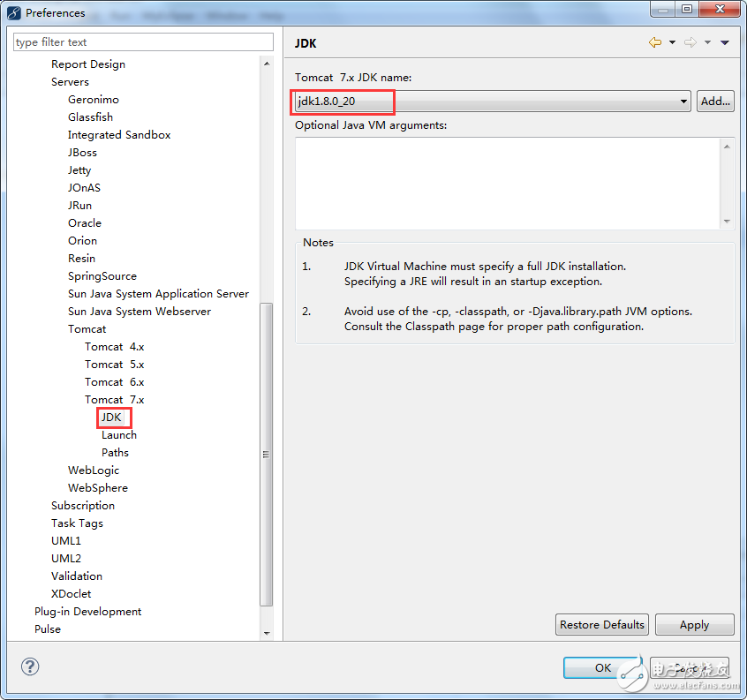This screenshot has width=747, height=700.
Task: Select Paths under Tomcat 7.x
Action: pyautogui.click(x=115, y=453)
